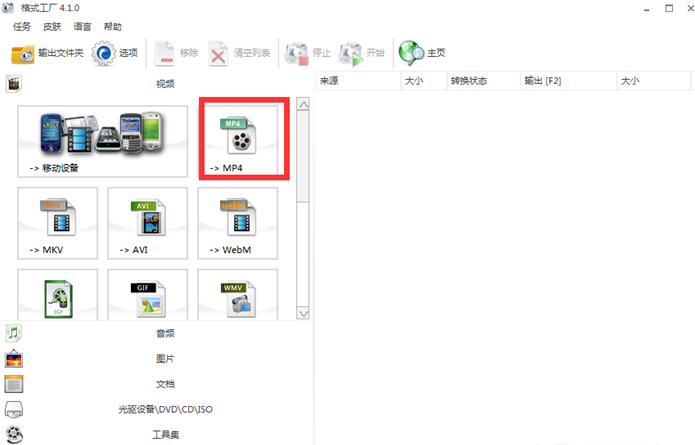Click 清空列表 clear list button
Image resolution: width=695 pixels, height=445 pixels.
[x=239, y=54]
